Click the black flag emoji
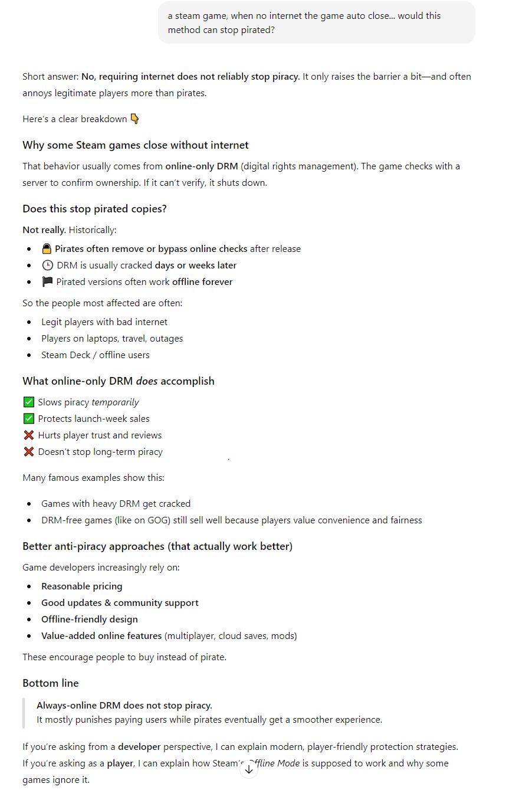Screen dimensions: 532x790 [47, 281]
